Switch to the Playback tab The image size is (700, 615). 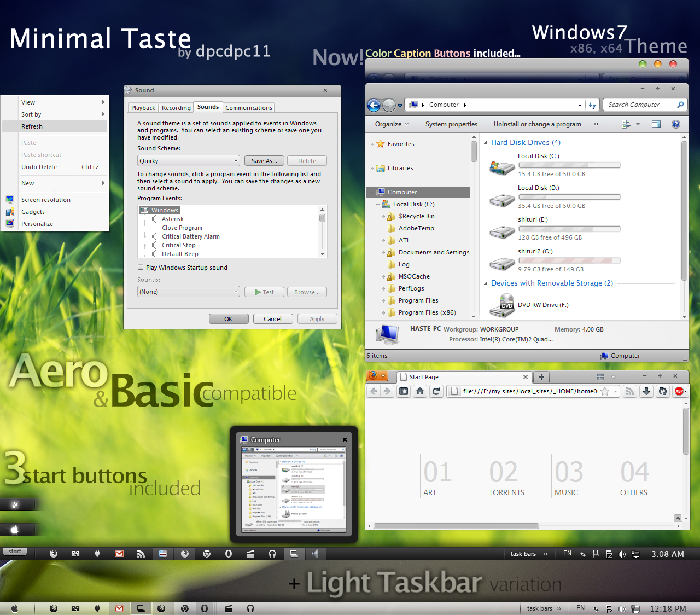pos(143,108)
